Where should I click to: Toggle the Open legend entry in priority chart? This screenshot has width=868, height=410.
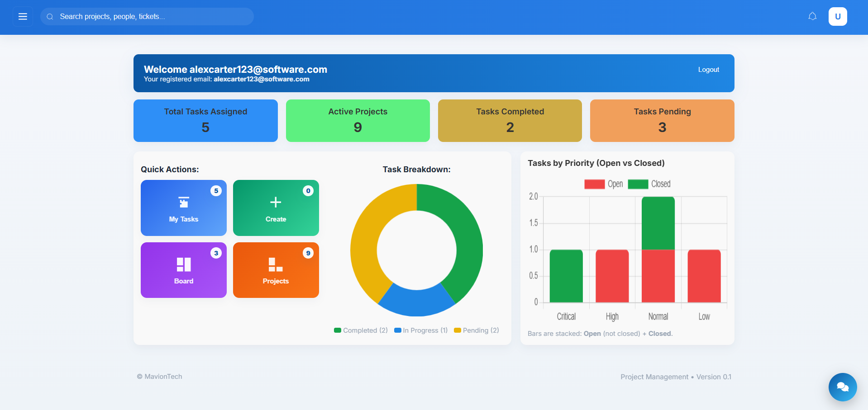(615, 184)
